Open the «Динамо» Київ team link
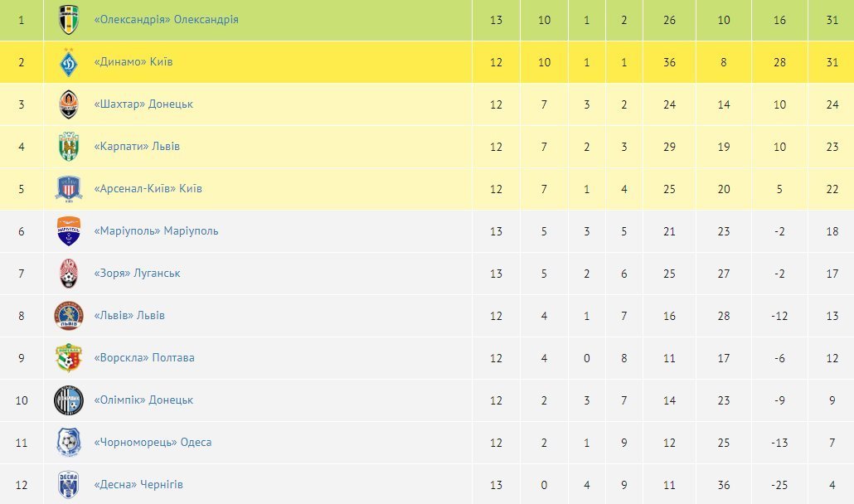 (133, 62)
